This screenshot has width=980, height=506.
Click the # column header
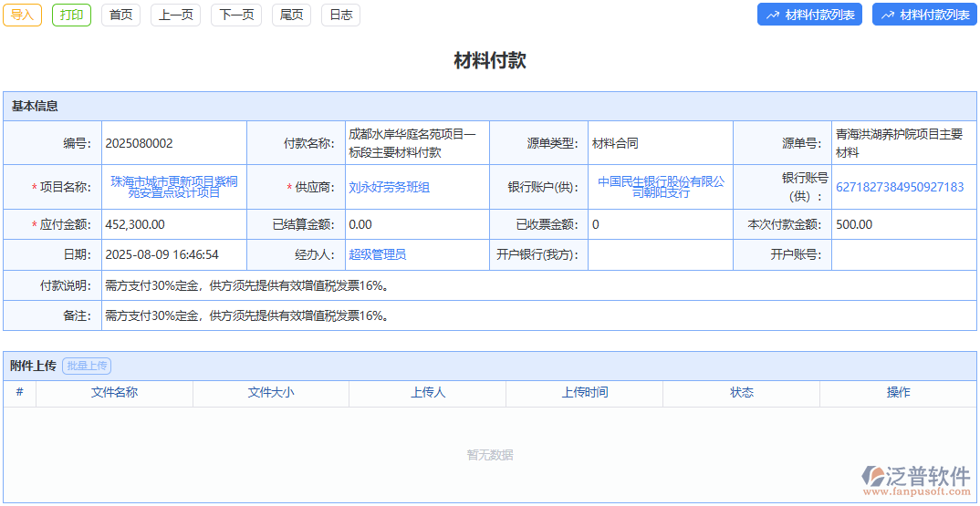point(19,392)
